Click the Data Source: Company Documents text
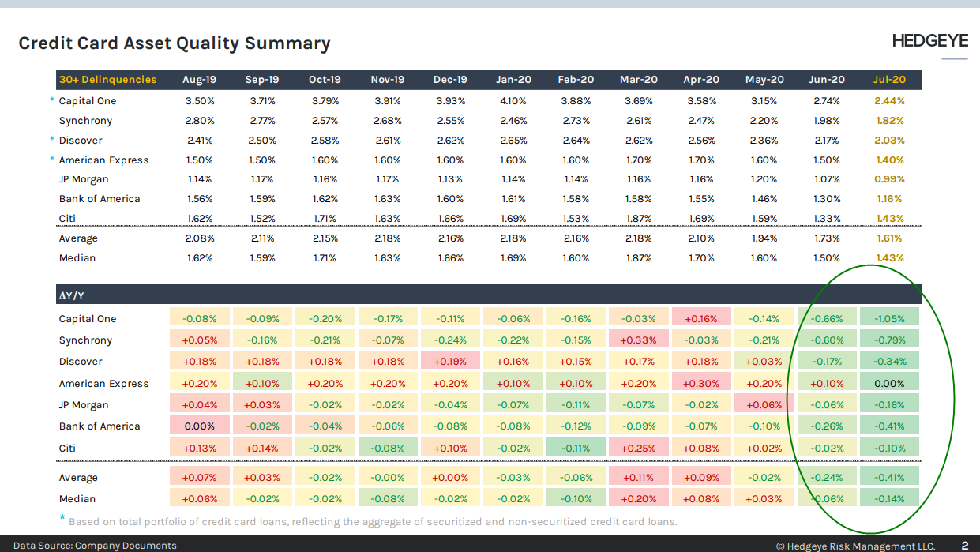The width and height of the screenshot is (980, 552). (x=95, y=546)
